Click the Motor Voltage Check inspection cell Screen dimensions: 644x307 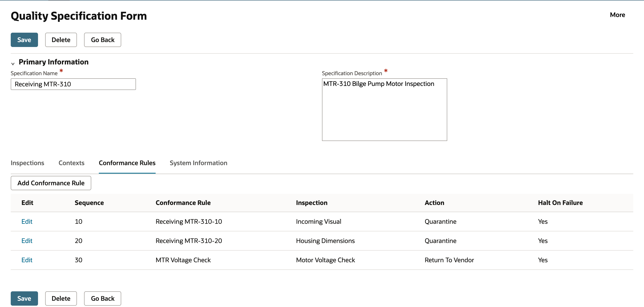pos(325,260)
